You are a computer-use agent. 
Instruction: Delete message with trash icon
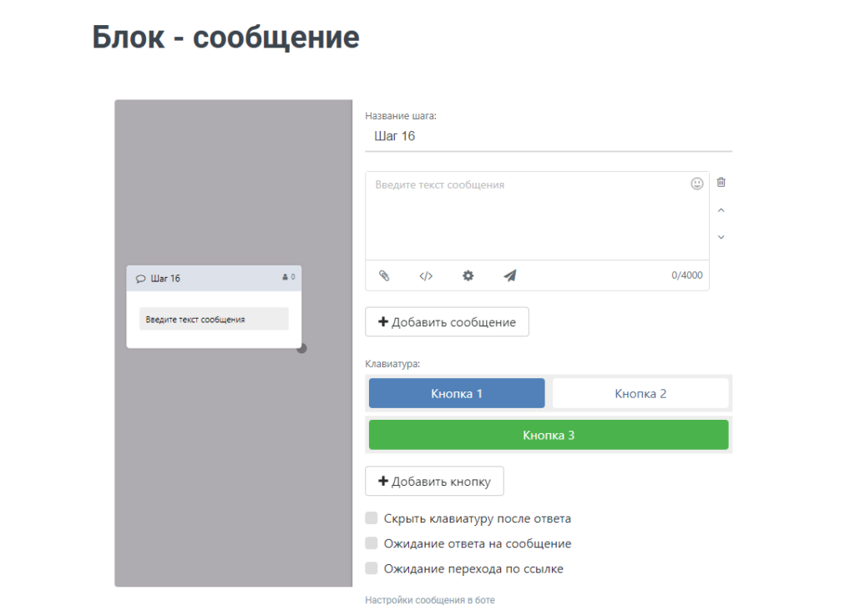(721, 182)
